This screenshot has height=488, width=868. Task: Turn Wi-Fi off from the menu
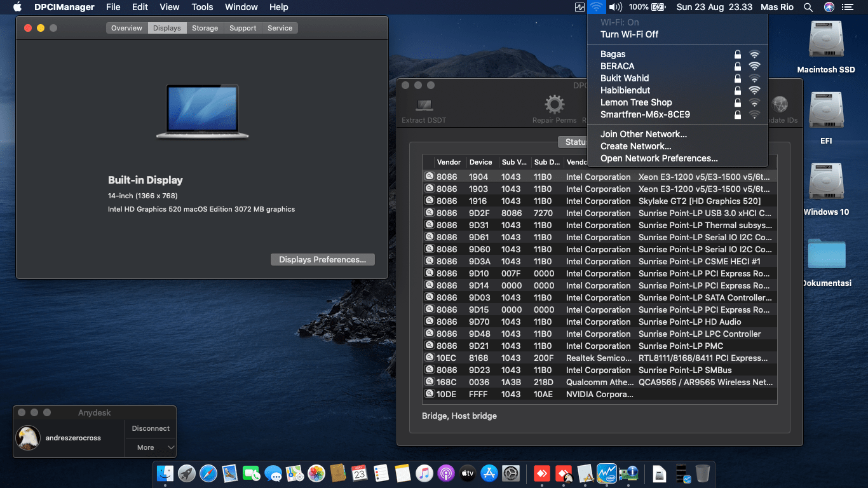tap(629, 34)
